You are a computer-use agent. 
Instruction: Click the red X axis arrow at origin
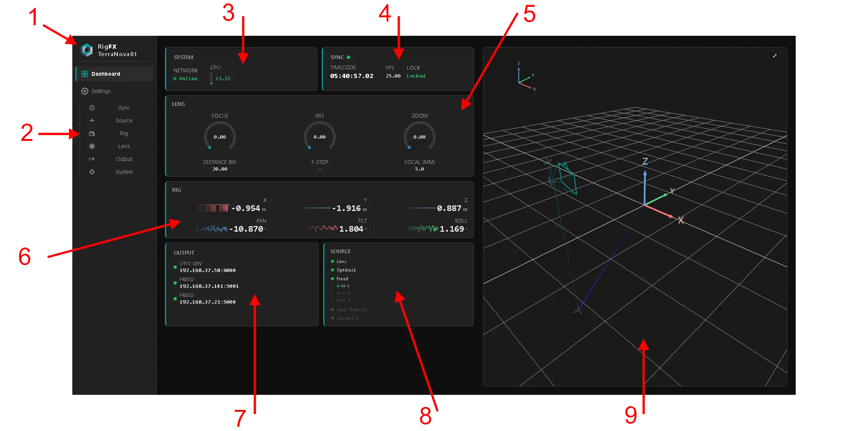coord(659,211)
